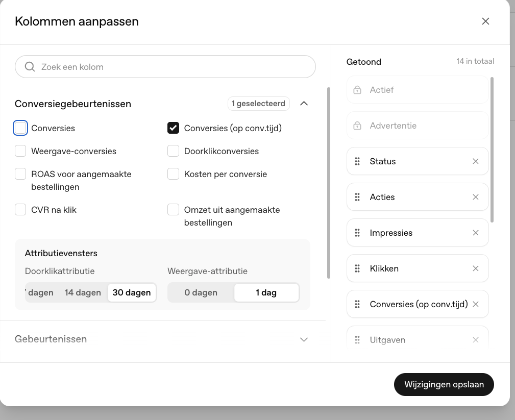Viewport: 515px width, 420px height.
Task: Expand the Gebeurtenissen section
Action: pos(304,339)
